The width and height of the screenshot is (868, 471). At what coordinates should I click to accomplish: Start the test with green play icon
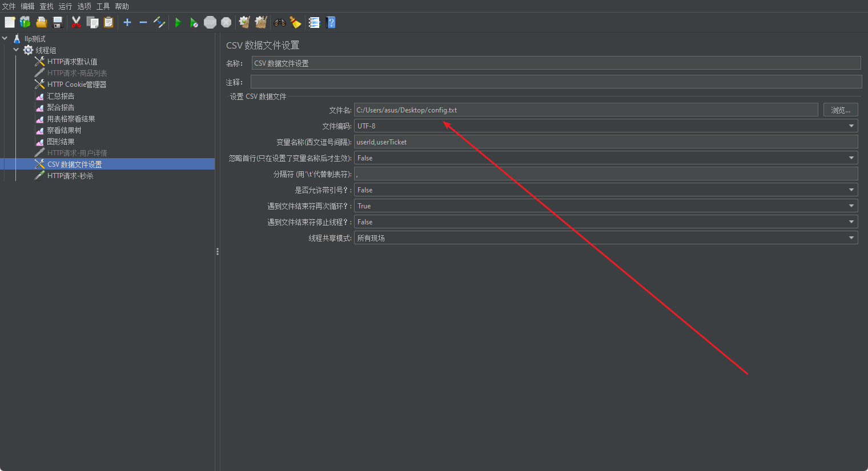tap(178, 22)
